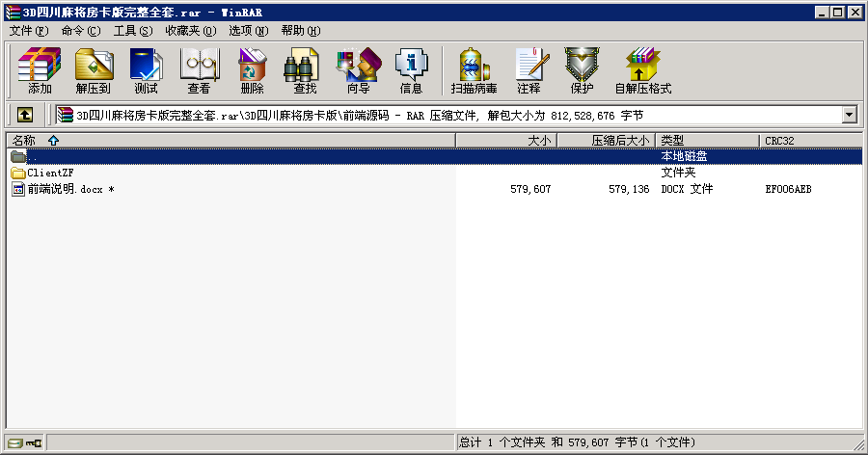Select the 前端说明.docx file

tap(65, 190)
